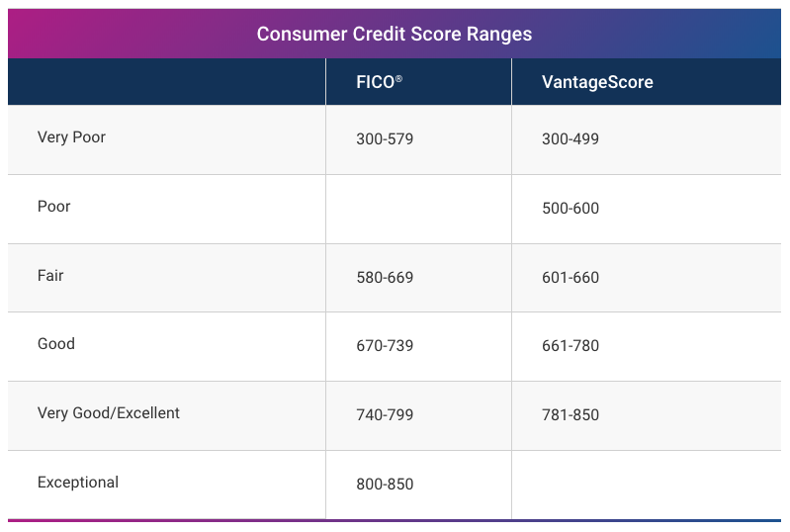This screenshot has height=532, width=790.
Task: Click the 300-499 VantageScore cell
Action: [571, 139]
